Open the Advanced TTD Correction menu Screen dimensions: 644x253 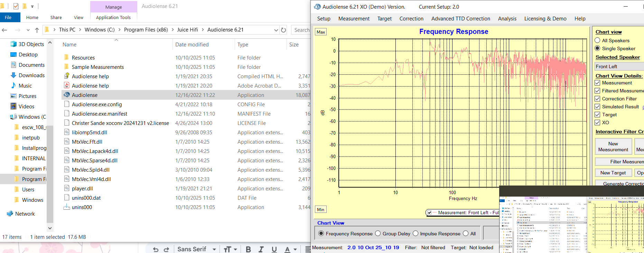pyautogui.click(x=460, y=19)
